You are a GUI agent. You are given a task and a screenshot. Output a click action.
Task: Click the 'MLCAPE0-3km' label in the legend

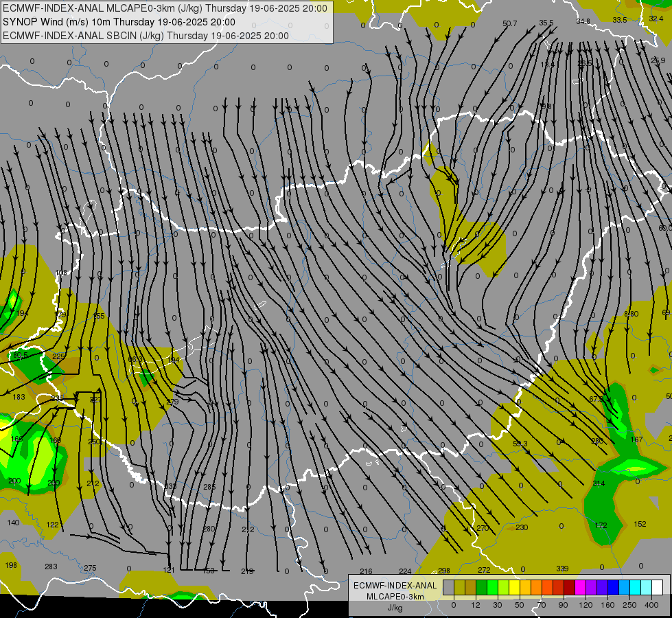pyautogui.click(x=395, y=597)
